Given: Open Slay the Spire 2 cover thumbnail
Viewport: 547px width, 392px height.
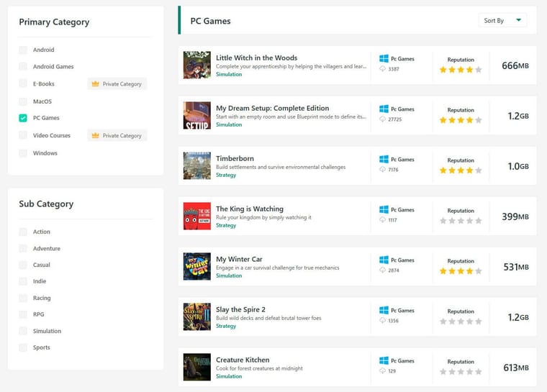Looking at the screenshot, I should click(197, 316).
